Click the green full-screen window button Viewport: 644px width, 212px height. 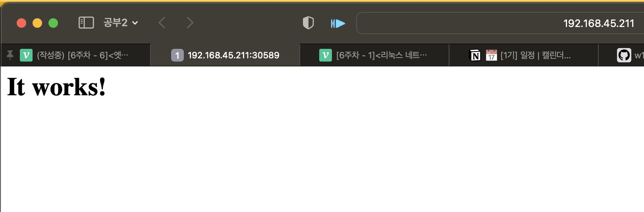coord(53,23)
